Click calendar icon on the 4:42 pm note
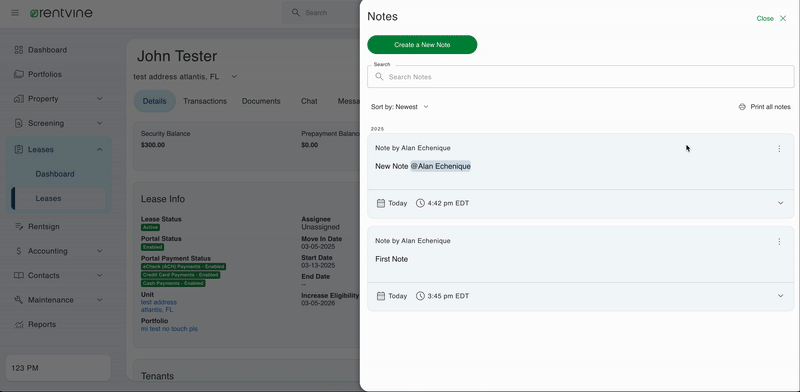This screenshot has width=800, height=392. tap(381, 203)
